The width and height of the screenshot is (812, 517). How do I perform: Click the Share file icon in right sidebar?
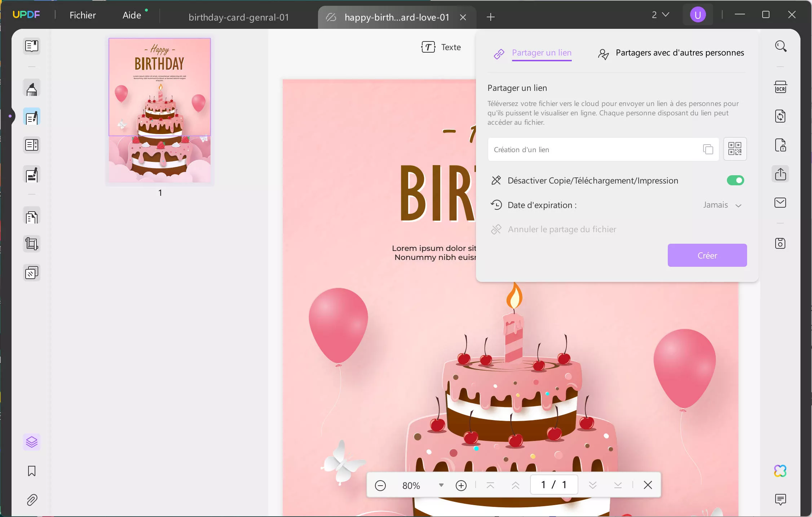click(x=781, y=174)
